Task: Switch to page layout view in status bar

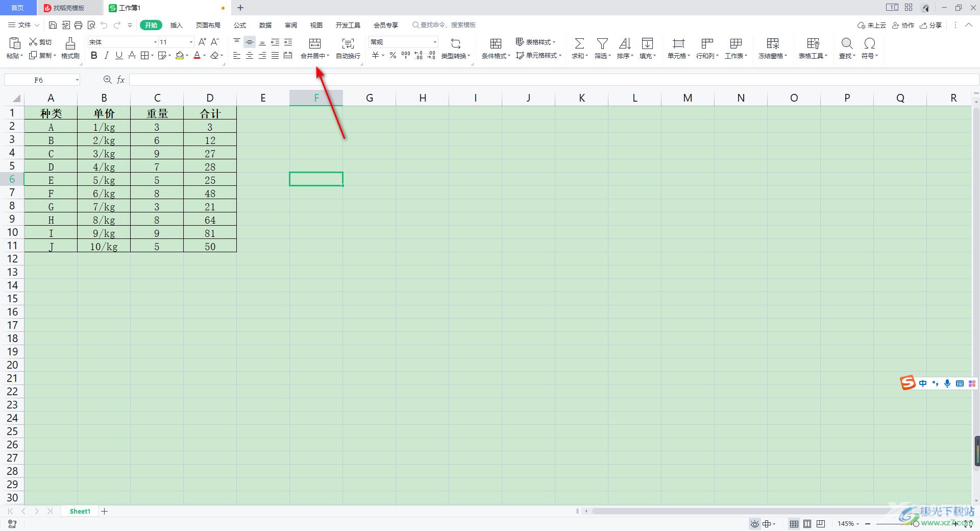Action: (x=807, y=524)
